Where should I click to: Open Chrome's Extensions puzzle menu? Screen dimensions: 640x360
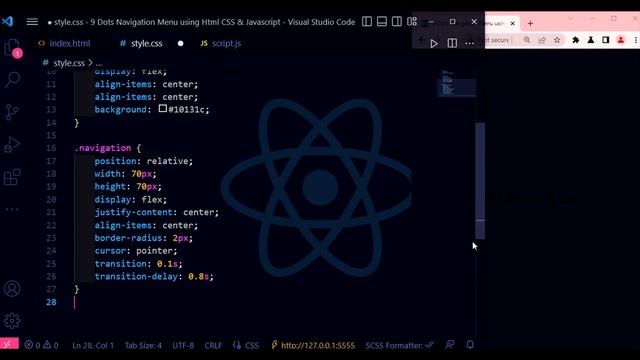coord(576,40)
